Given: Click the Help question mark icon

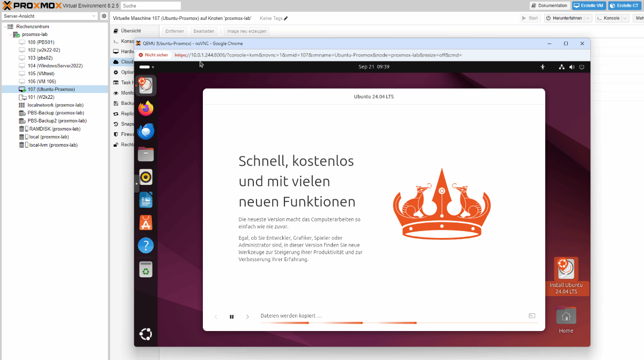Looking at the screenshot, I should [146, 246].
